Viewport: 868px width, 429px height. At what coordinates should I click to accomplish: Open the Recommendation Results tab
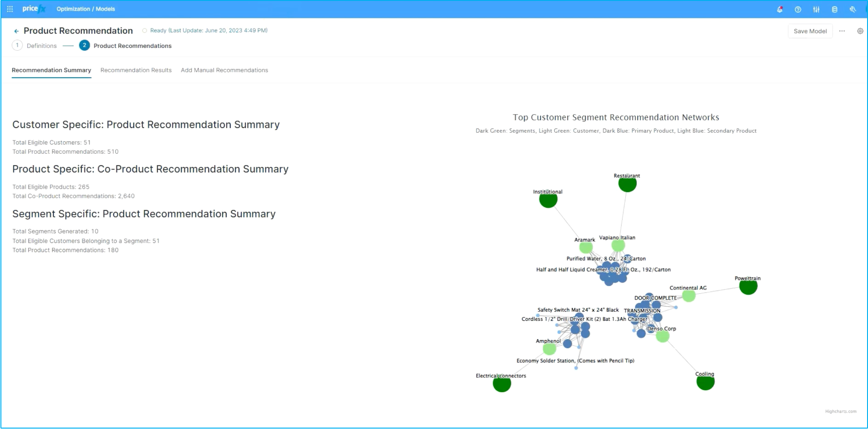click(136, 70)
